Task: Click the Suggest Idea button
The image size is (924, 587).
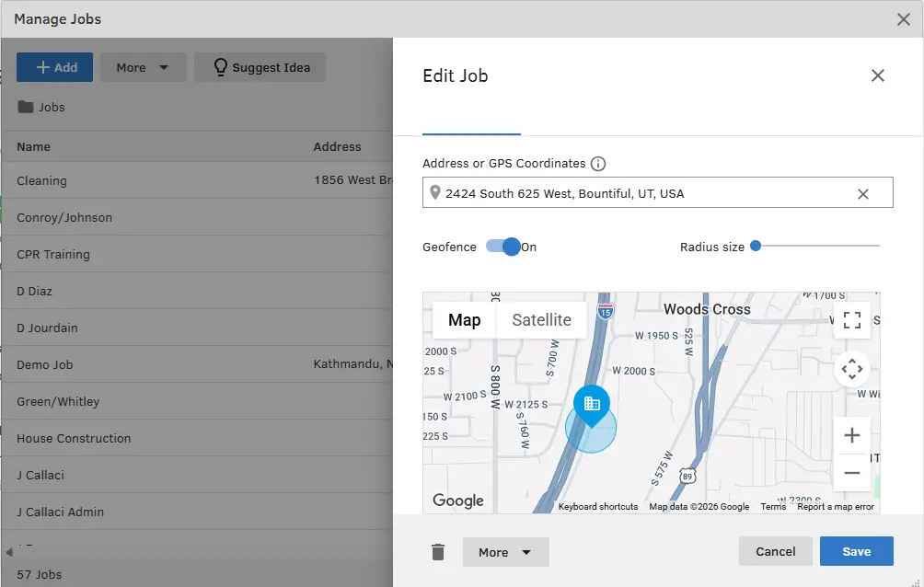Action: click(260, 67)
